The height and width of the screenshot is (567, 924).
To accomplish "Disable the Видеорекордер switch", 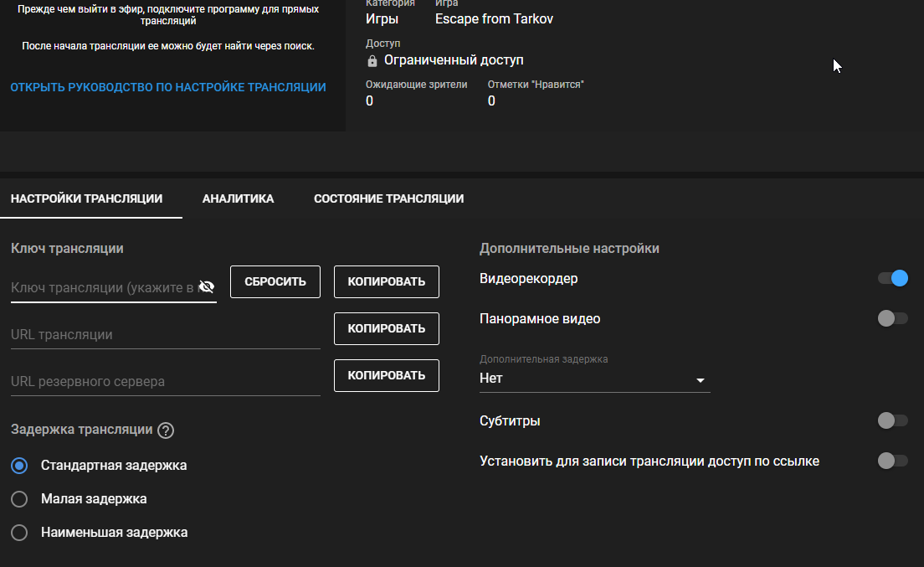I will (x=893, y=278).
